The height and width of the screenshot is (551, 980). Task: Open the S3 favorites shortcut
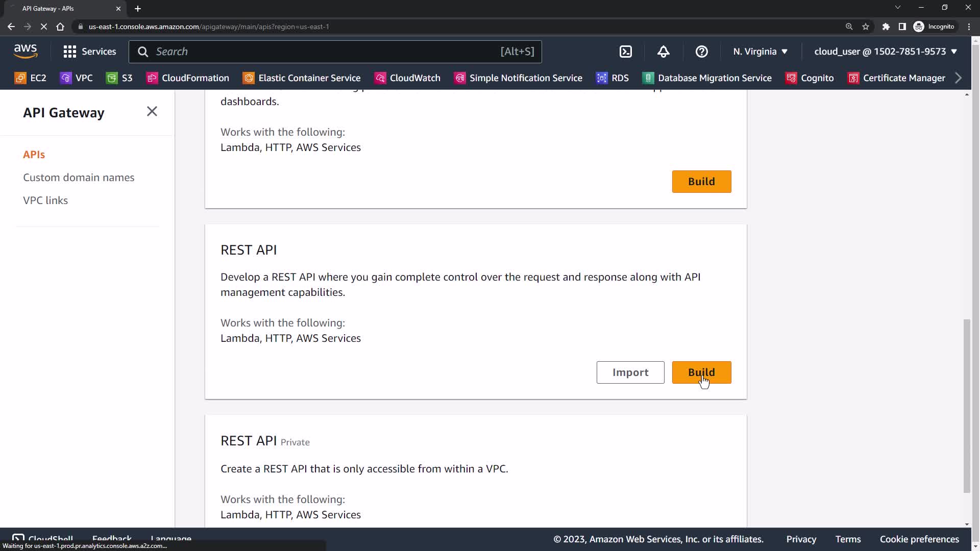(x=119, y=78)
